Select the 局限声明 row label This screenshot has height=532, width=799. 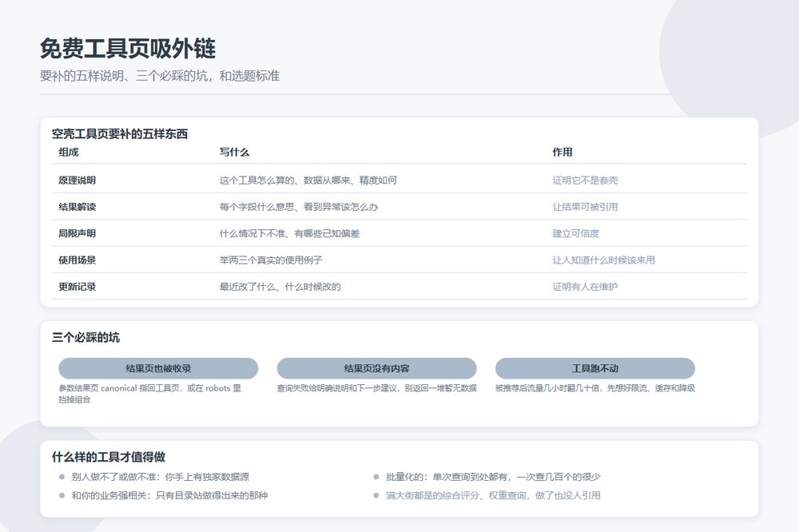point(77,233)
